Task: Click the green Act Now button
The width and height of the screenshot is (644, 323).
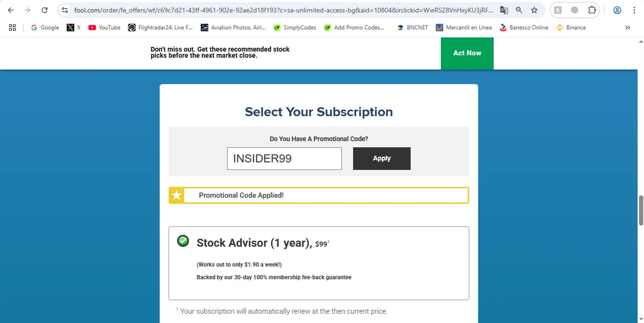Action: point(467,53)
